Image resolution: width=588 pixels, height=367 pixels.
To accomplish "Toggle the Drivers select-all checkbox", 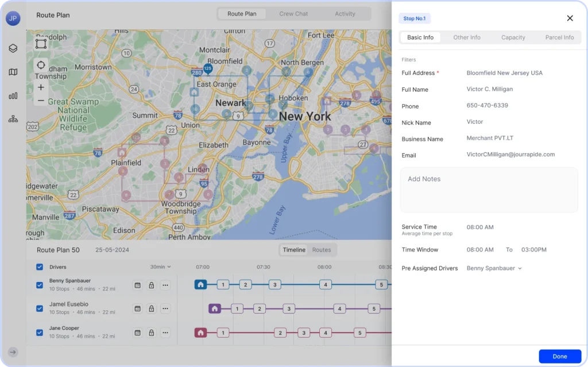I will point(40,267).
